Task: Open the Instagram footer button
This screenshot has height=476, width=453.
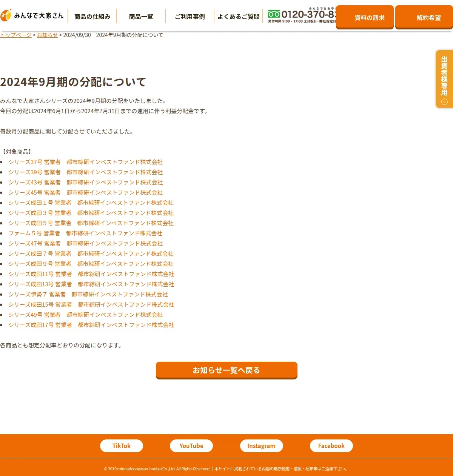Action: (261, 446)
